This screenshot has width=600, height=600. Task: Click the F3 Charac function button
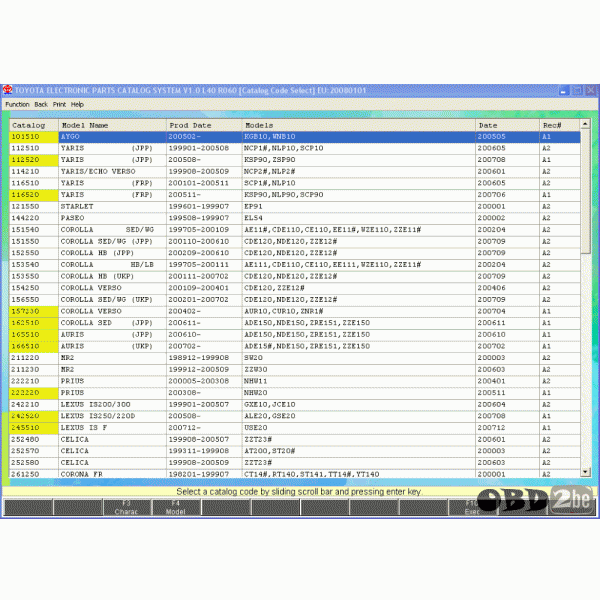click(126, 507)
